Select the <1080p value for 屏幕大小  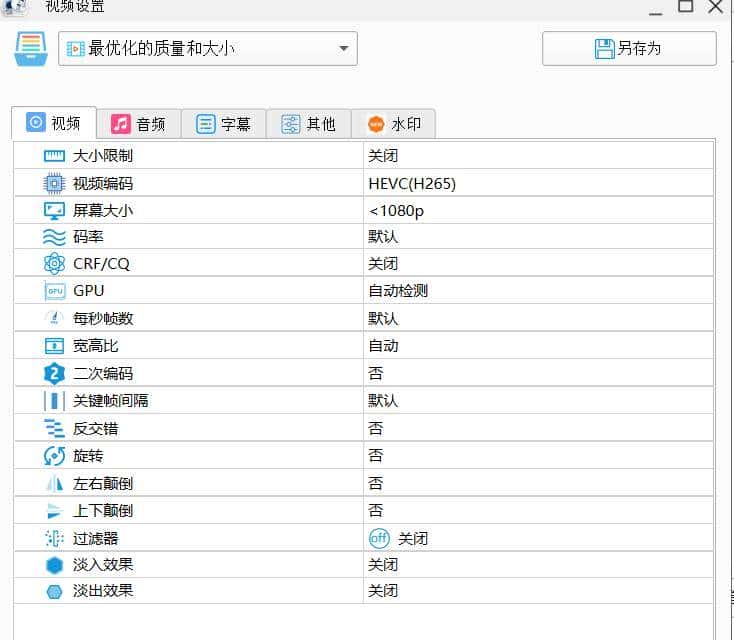(396, 211)
